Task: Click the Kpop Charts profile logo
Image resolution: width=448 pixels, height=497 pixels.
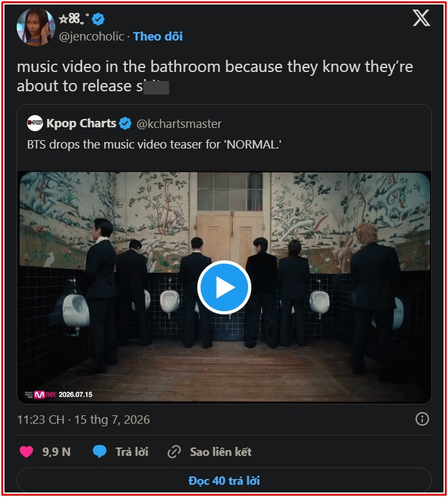Action: tap(35, 123)
